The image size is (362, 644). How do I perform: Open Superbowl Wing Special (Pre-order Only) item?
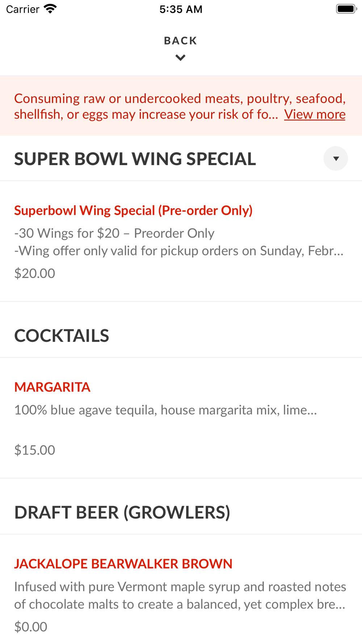pyautogui.click(x=133, y=210)
